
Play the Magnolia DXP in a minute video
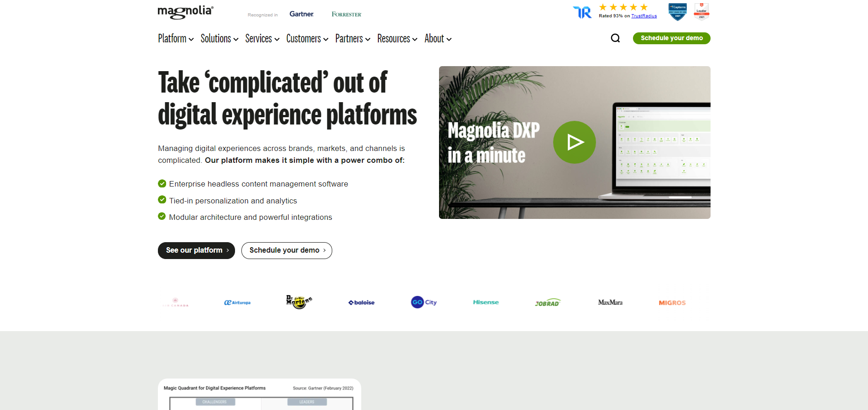574,142
